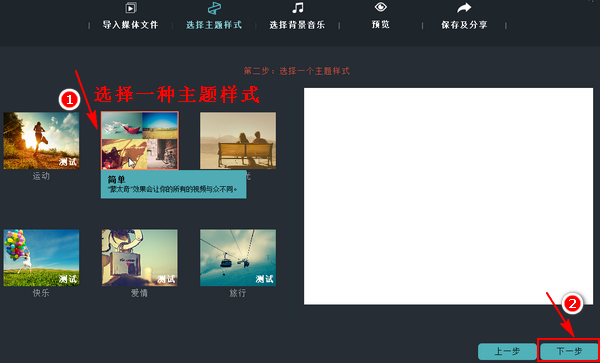The height and width of the screenshot is (363, 600).
Task: Click the 爱情 theme label
Action: 140,293
